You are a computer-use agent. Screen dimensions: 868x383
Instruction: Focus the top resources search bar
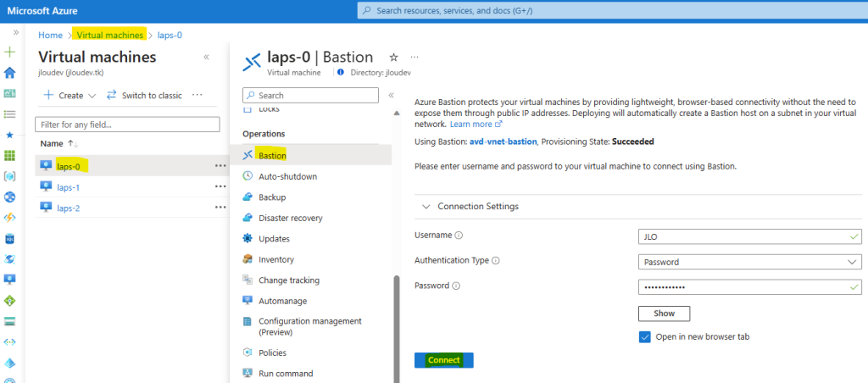(612, 10)
